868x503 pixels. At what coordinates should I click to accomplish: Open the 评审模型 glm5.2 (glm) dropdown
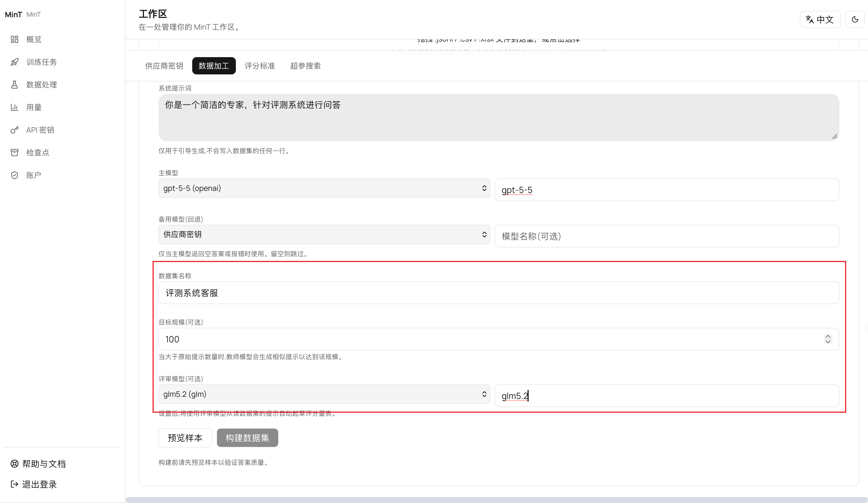pos(324,394)
